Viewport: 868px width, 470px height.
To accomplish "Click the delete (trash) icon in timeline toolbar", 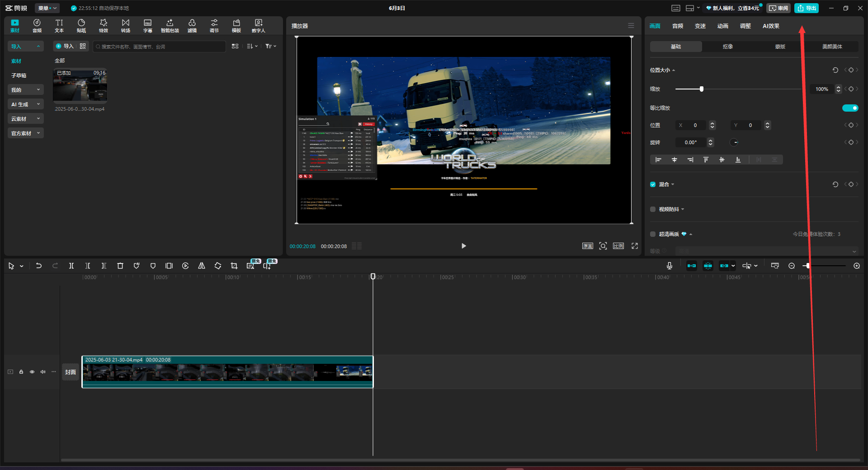I will 120,266.
